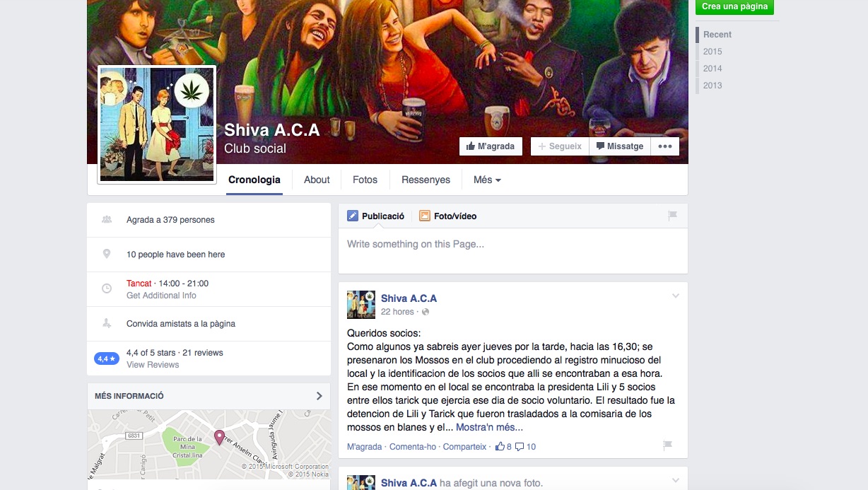This screenshot has height=490, width=868.
Task: Open the "Get Additional Info" link
Action: point(161,296)
